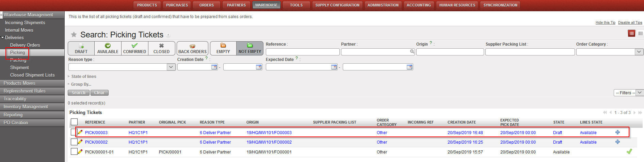This screenshot has height=162, width=644.
Task: Open the Purchases menu tab
Action: pyautogui.click(x=177, y=5)
